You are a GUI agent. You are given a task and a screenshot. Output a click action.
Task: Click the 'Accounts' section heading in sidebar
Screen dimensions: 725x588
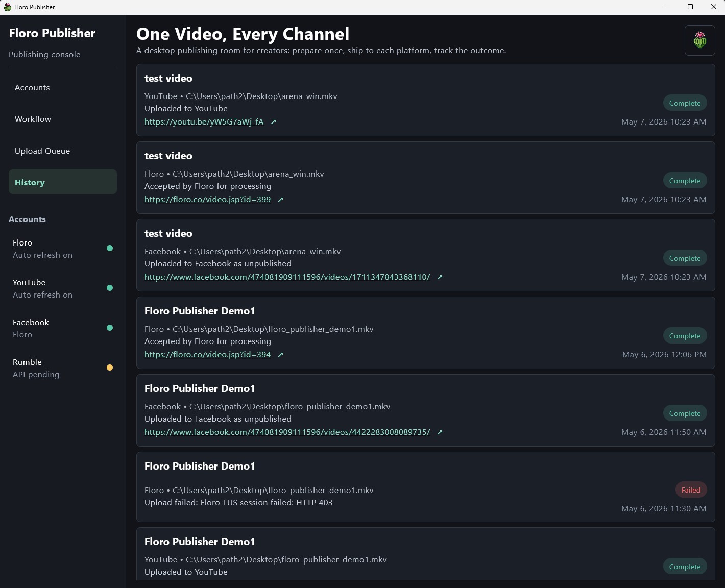click(27, 219)
